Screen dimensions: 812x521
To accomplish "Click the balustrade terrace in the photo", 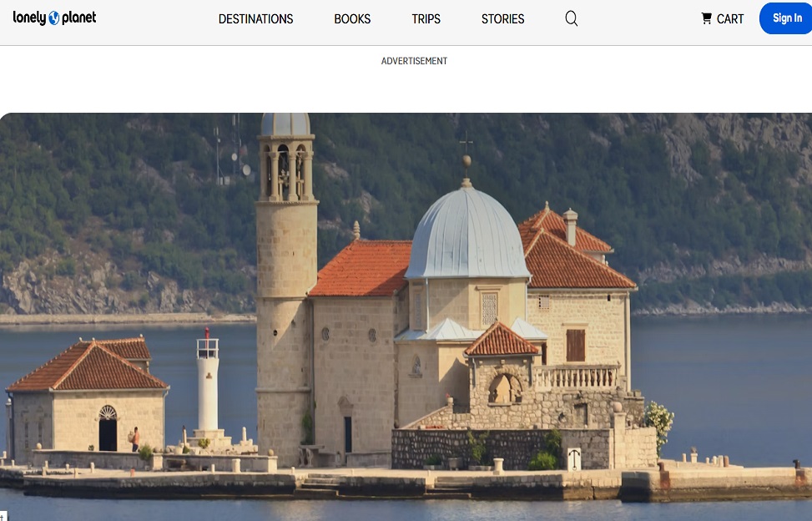I will 576,377.
